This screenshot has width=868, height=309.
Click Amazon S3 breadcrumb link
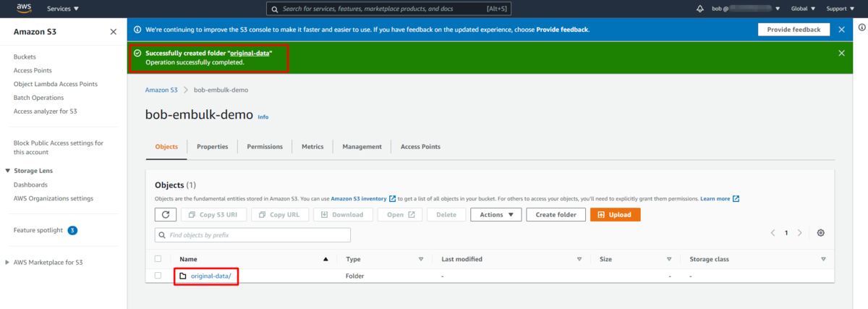[161, 90]
